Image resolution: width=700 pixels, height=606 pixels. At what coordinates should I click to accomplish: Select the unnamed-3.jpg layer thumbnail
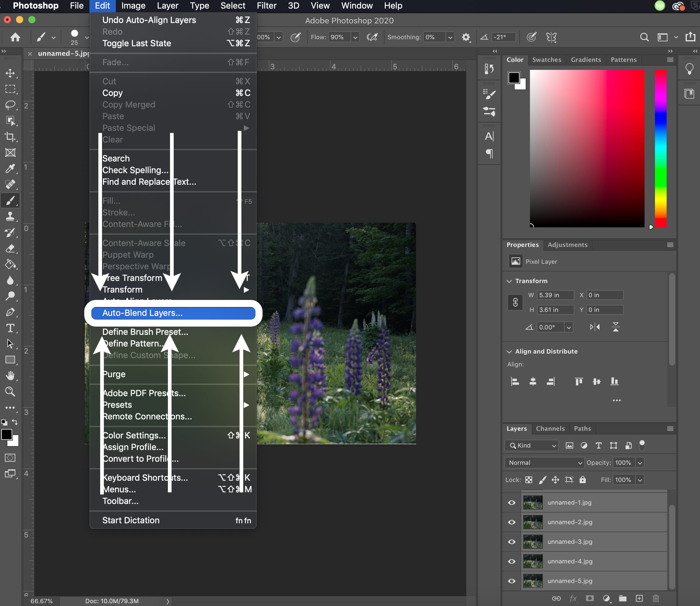(x=533, y=542)
